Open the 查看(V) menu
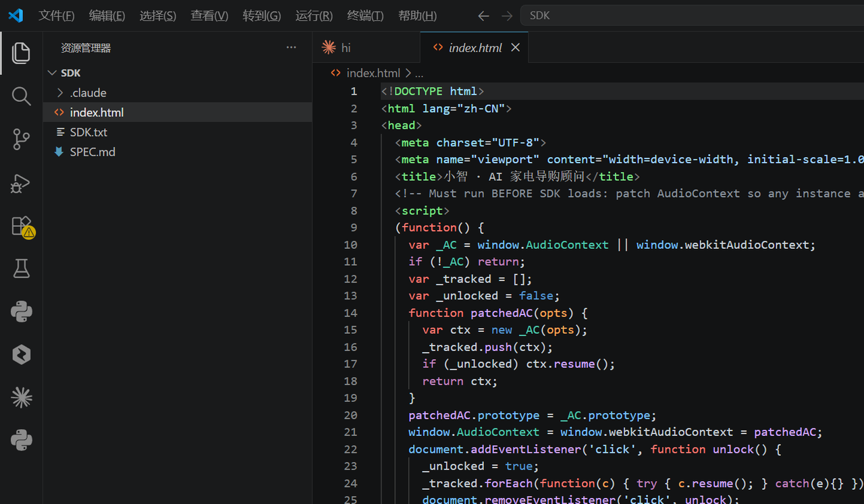The image size is (864, 504). click(x=209, y=16)
